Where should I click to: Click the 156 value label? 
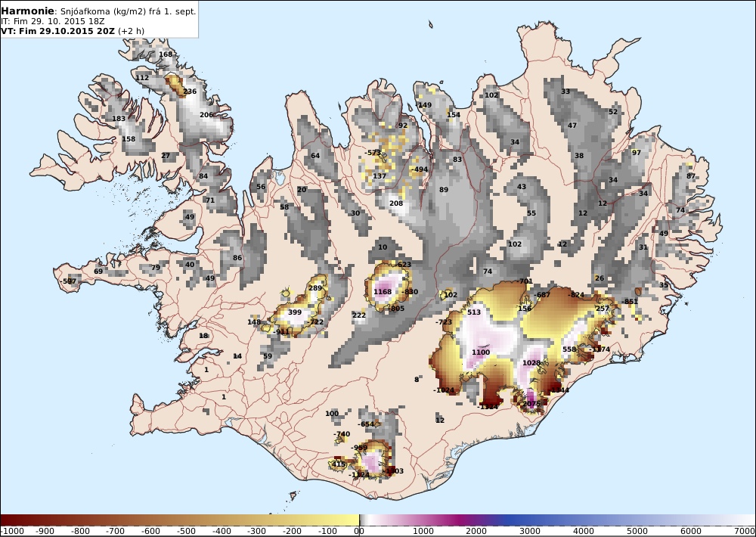coord(525,309)
